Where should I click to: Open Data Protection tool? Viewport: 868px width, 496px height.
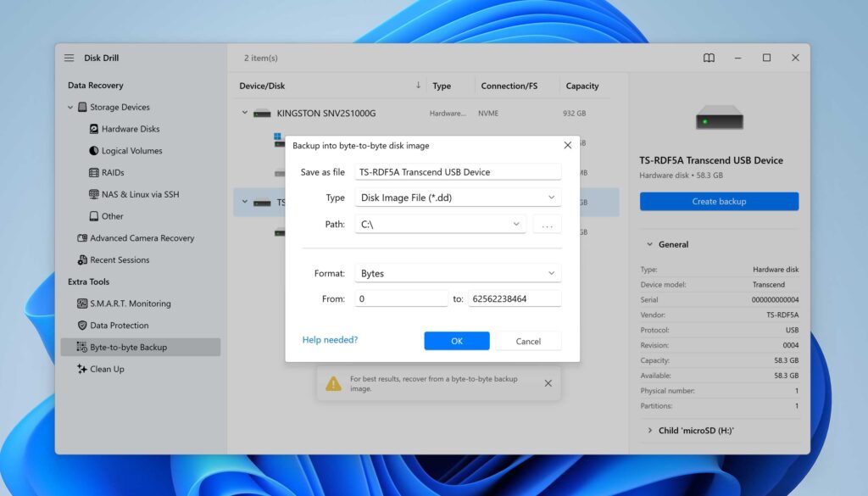pyautogui.click(x=119, y=326)
